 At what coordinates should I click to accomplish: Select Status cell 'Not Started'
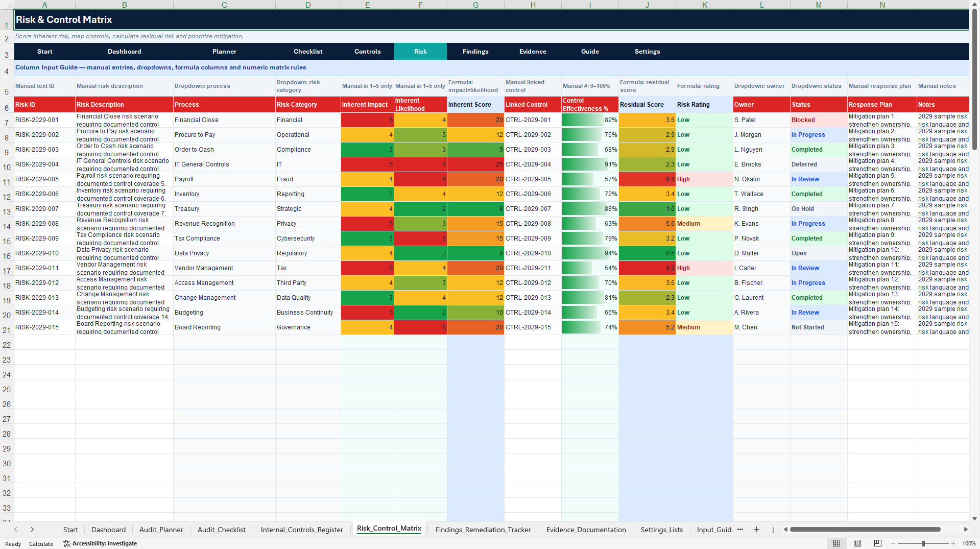(819, 327)
